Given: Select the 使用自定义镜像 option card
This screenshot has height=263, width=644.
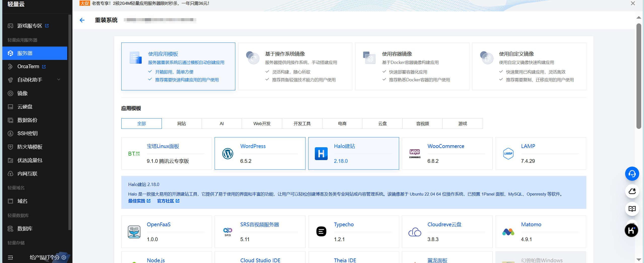Looking at the screenshot, I should [529, 66].
